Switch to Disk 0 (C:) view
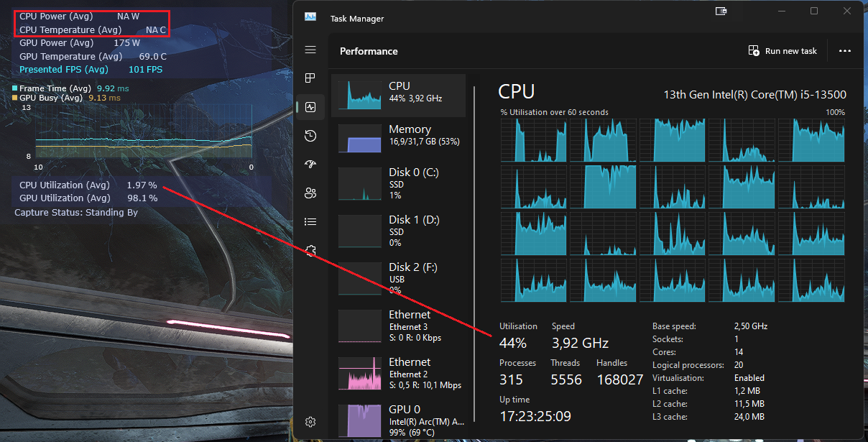The width and height of the screenshot is (868, 442). (399, 181)
